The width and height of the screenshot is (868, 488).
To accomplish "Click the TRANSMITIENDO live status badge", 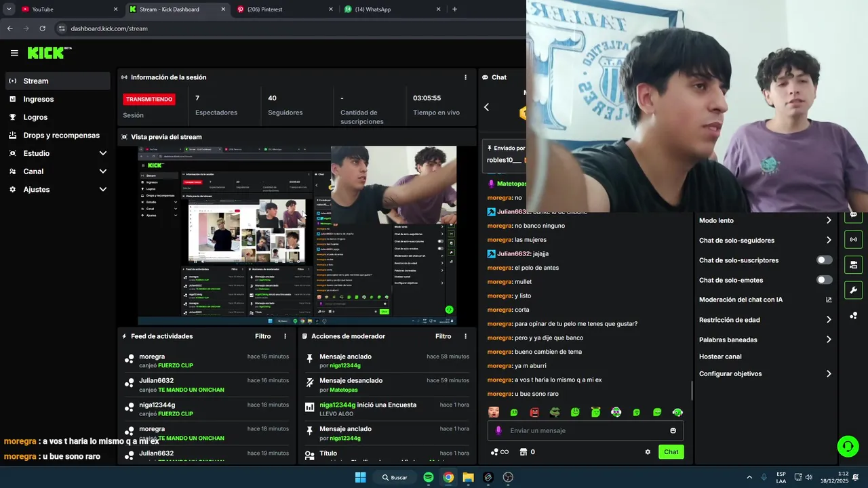I will tap(149, 99).
